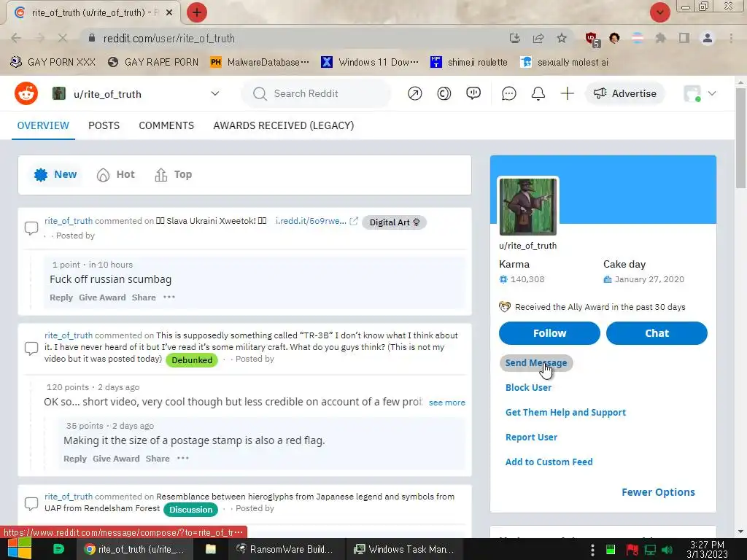Expand the account menu chevron
This screenshot has width=747, height=560.
pyautogui.click(x=712, y=93)
